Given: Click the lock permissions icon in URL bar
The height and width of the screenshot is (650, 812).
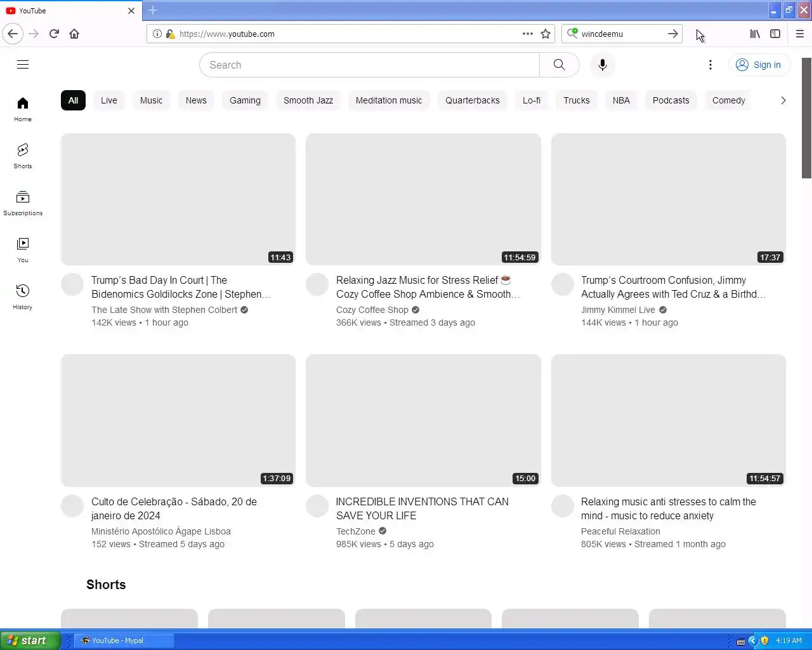Looking at the screenshot, I should tap(170, 34).
